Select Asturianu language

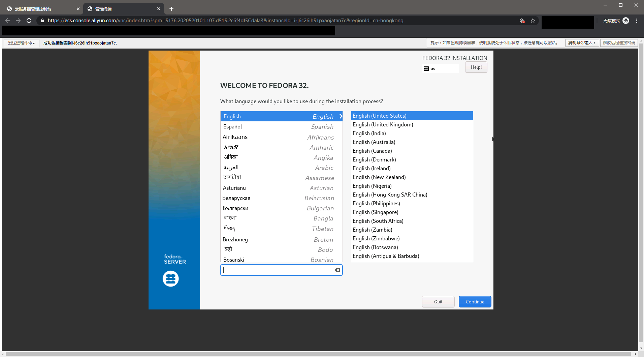point(282,188)
